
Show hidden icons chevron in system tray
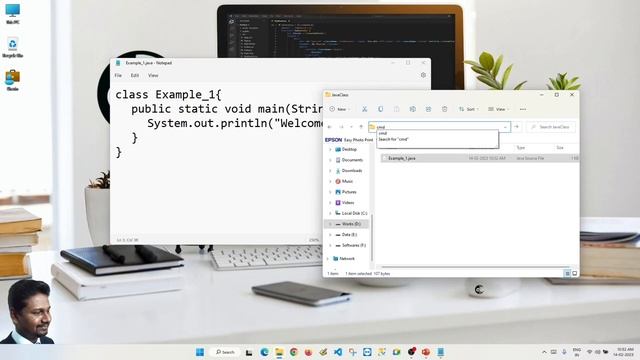tap(544, 352)
